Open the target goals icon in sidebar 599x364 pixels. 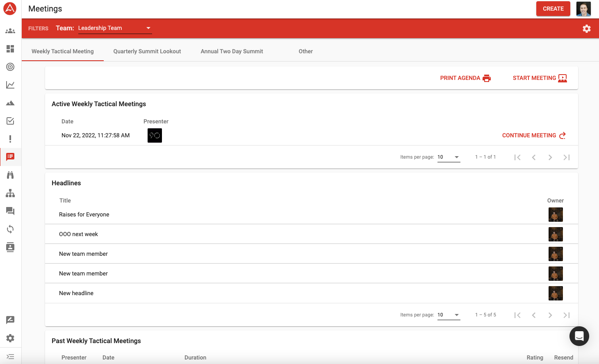click(10, 67)
